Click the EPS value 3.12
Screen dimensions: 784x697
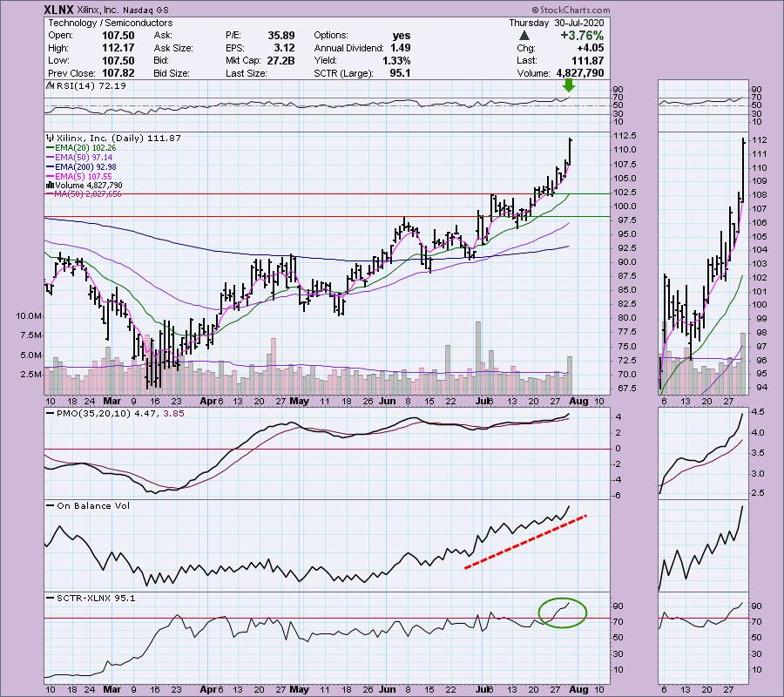pos(284,48)
